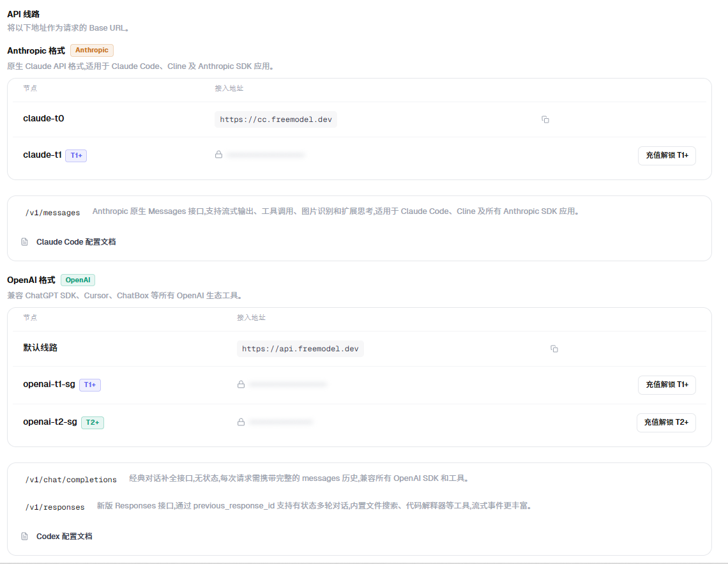Click the /v1/chat/completions endpoint label
728x564 pixels.
pyautogui.click(x=71, y=480)
